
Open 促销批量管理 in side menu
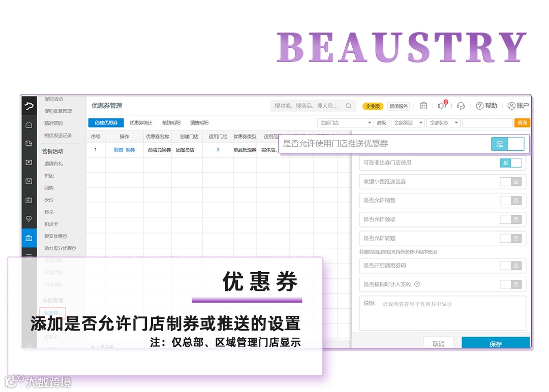coord(58,111)
